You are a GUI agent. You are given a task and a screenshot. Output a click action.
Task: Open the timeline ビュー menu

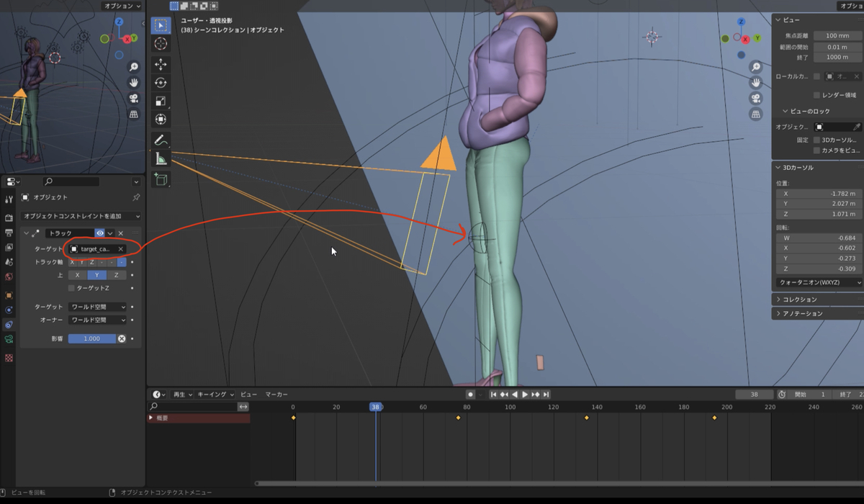tap(248, 395)
